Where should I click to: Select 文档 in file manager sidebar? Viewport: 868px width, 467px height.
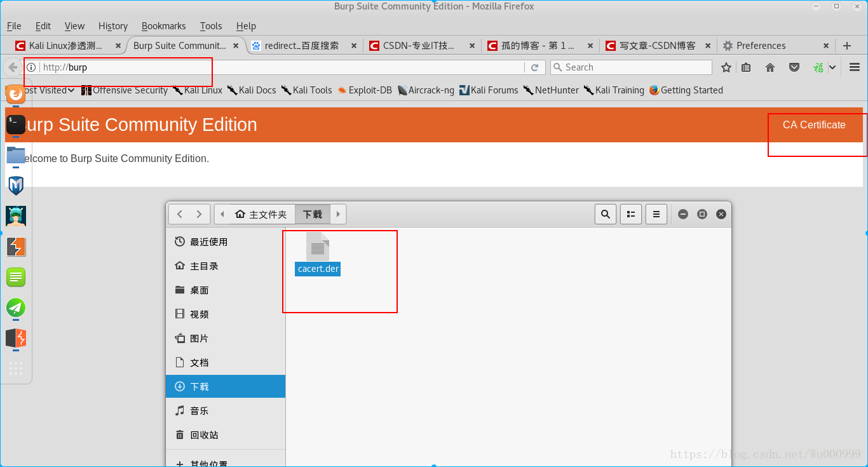(226, 363)
